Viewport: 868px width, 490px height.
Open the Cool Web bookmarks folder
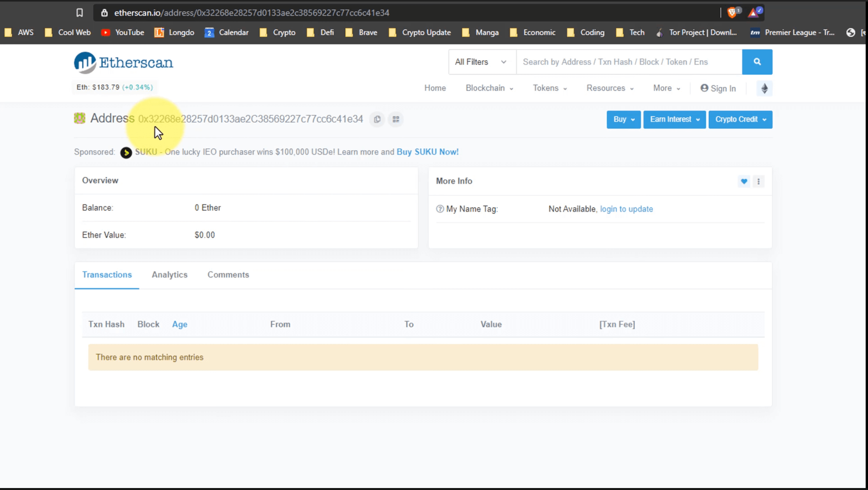click(x=68, y=33)
